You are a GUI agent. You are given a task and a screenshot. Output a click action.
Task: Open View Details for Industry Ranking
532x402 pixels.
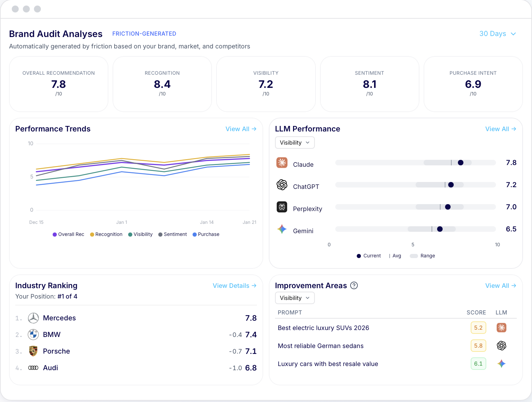coord(234,285)
